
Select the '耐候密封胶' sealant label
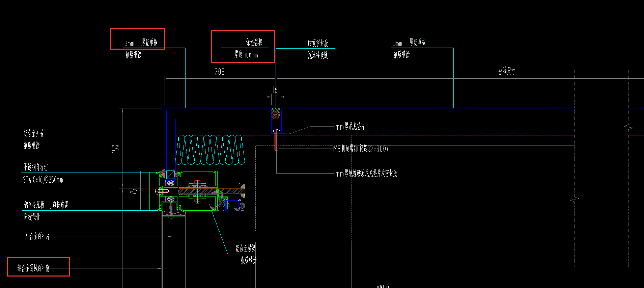318,43
